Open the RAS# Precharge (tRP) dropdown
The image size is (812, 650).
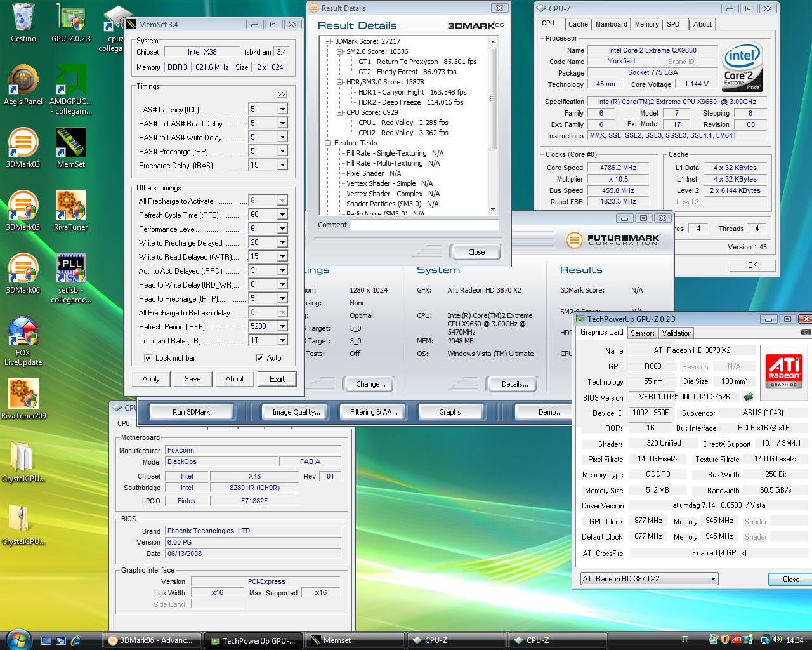click(x=282, y=151)
